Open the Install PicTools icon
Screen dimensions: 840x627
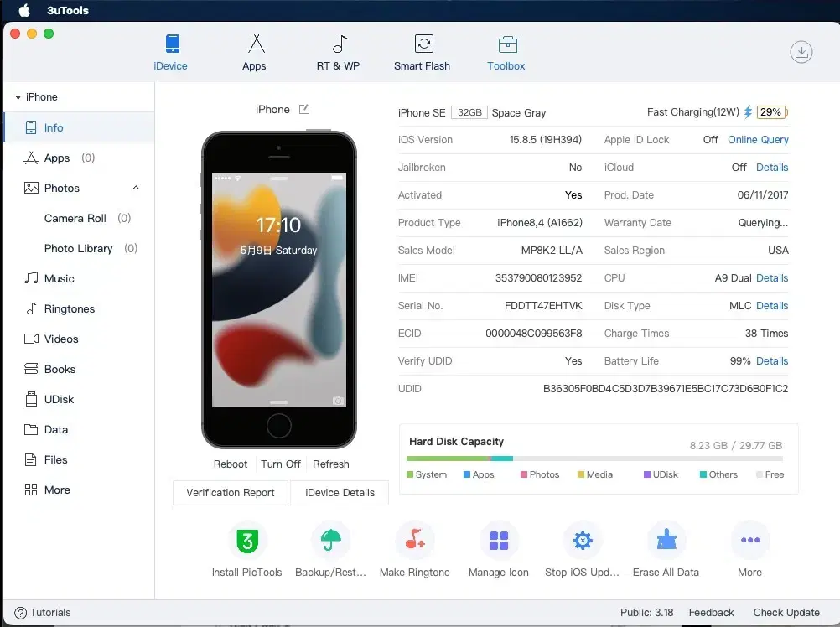coord(247,541)
